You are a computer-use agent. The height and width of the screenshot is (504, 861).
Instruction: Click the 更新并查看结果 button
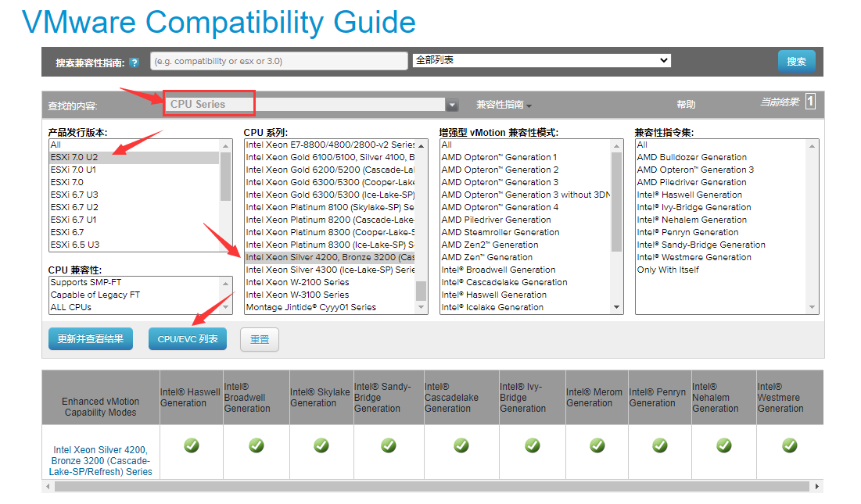(x=91, y=339)
